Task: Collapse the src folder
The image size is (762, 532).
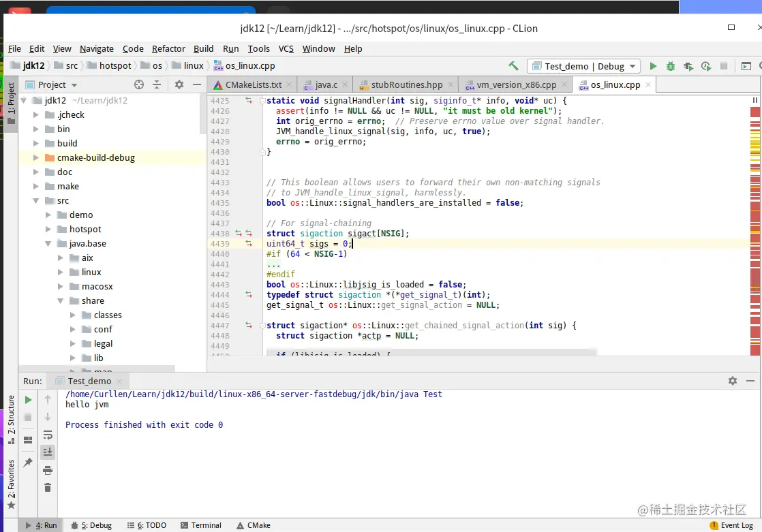Action: point(35,201)
